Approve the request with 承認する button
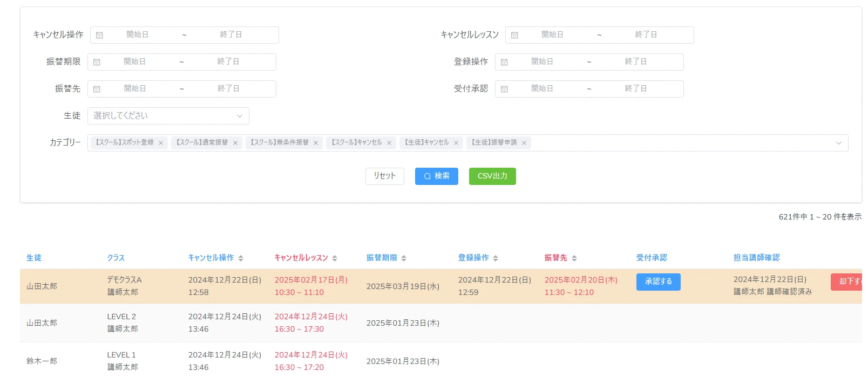The image size is (868, 378). (x=658, y=281)
